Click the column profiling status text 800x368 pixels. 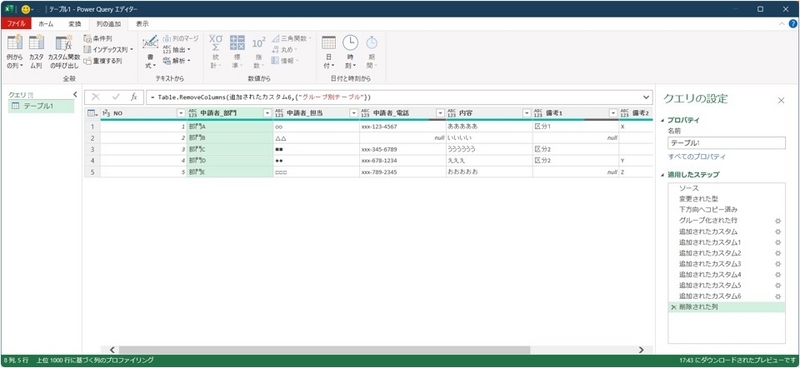[x=95, y=360]
